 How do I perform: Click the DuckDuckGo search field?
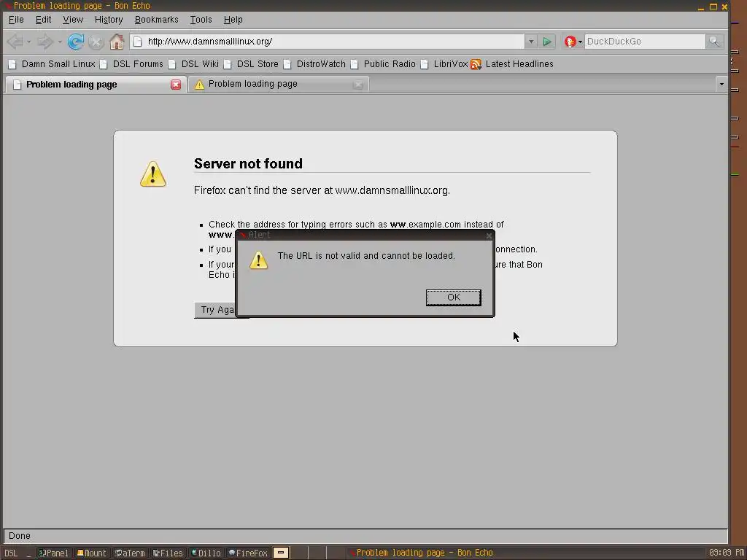[645, 42]
